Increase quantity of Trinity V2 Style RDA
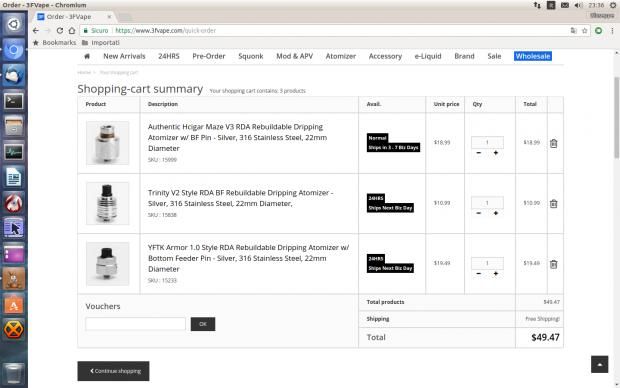This screenshot has width=620, height=388. pyautogui.click(x=495, y=213)
